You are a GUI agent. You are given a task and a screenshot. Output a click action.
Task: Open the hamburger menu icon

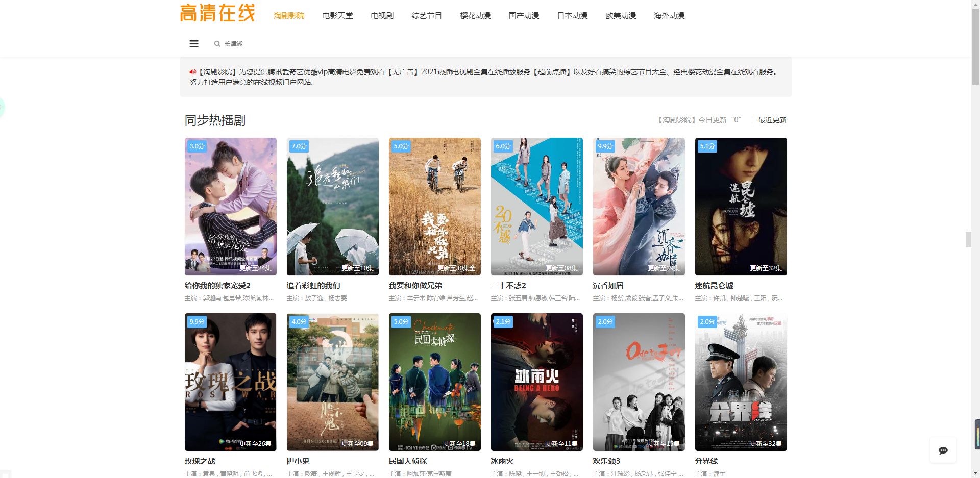click(194, 44)
